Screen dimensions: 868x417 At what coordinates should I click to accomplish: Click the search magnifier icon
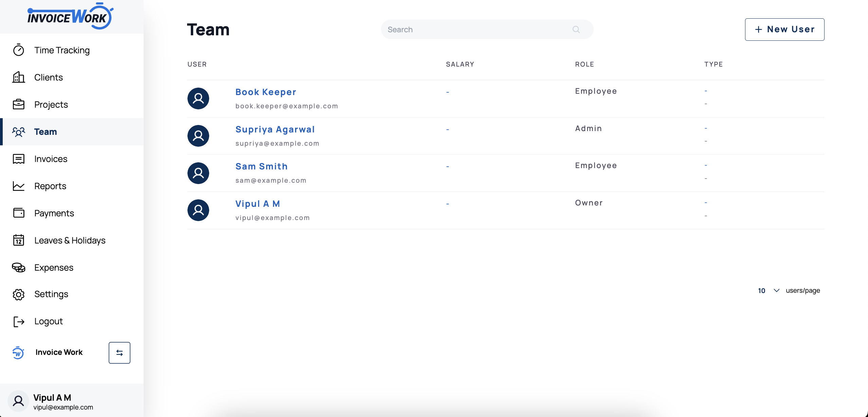576,29
